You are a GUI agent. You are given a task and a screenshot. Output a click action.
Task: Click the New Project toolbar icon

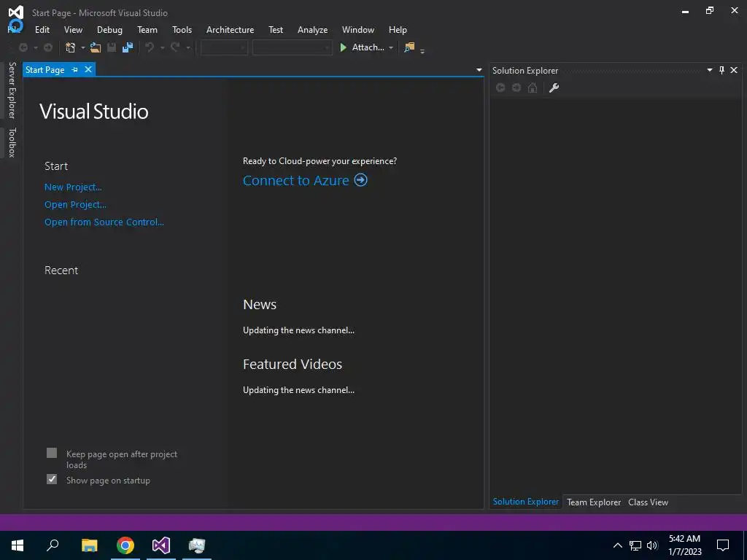[x=70, y=47]
